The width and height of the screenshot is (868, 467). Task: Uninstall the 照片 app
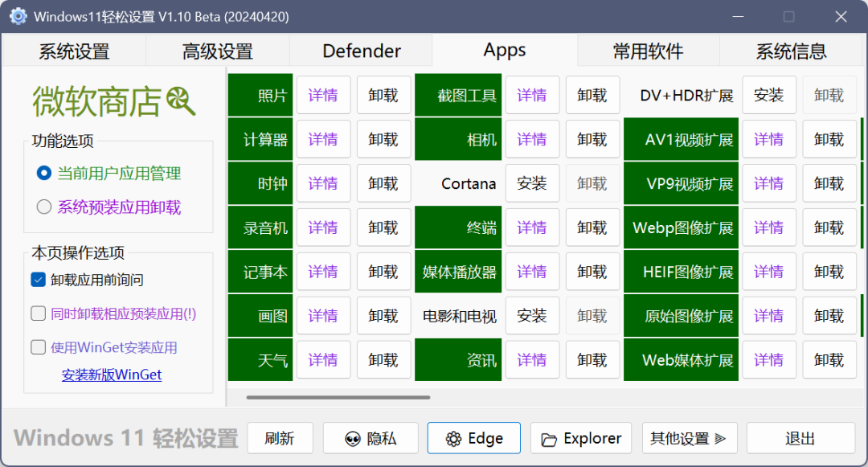[x=383, y=95]
